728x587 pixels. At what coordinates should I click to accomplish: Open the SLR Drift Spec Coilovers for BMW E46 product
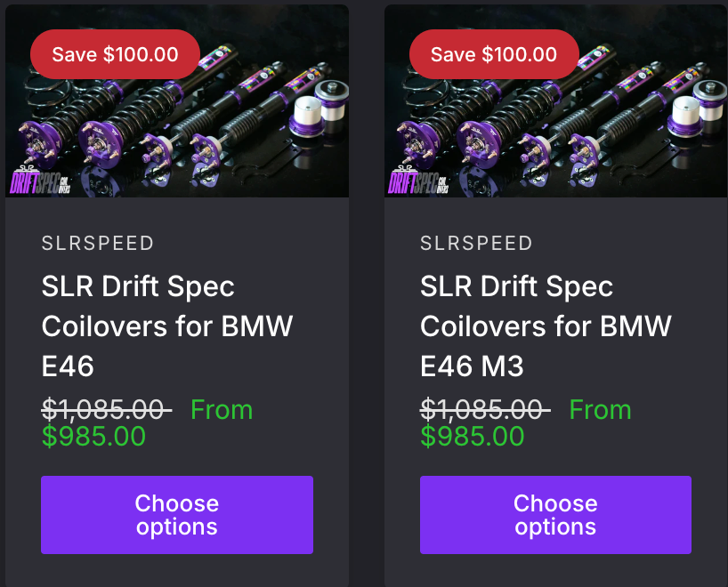click(x=166, y=326)
